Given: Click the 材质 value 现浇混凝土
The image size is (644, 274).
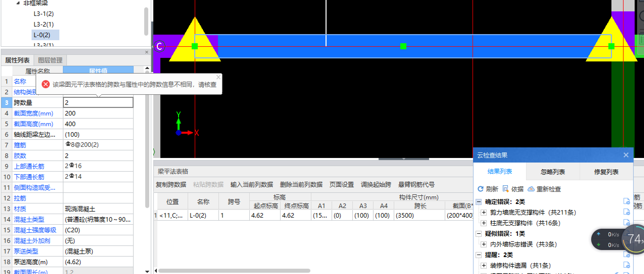Looking at the screenshot, I should (98, 209).
